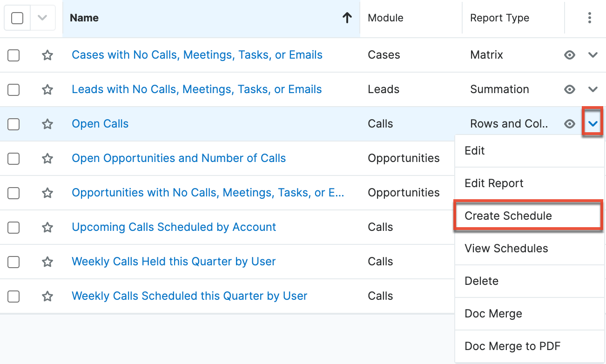Preview the Cases with No Calls report
This screenshot has height=364, width=606.
click(570, 55)
